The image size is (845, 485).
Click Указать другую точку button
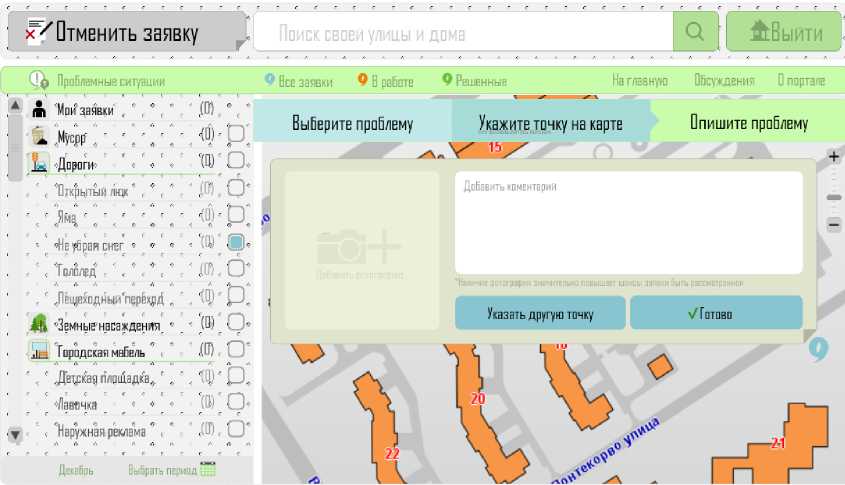pyautogui.click(x=540, y=313)
